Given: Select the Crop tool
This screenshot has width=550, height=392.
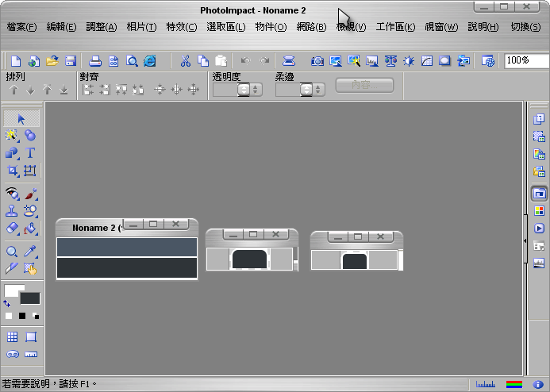Looking at the screenshot, I should pos(12,171).
